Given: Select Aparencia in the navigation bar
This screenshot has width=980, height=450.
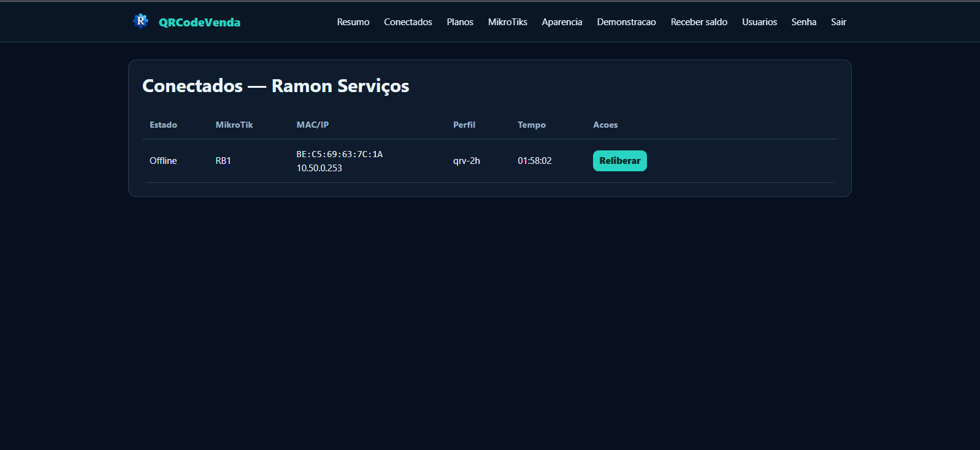Looking at the screenshot, I should [x=562, y=22].
